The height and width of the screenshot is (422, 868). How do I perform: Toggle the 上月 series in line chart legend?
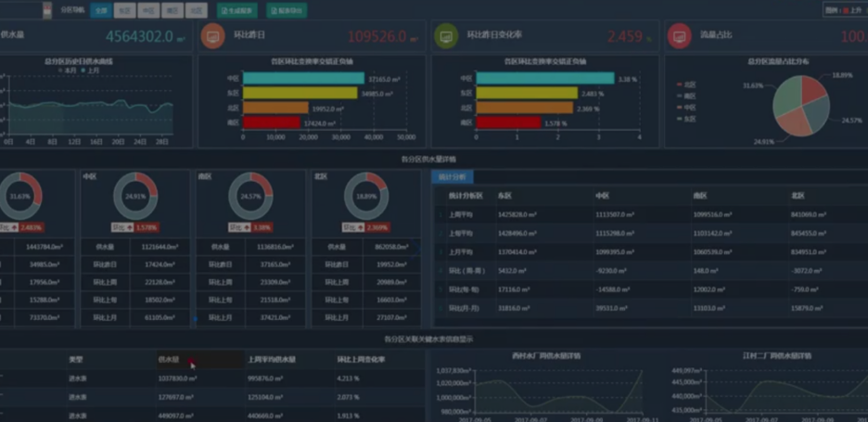[x=91, y=70]
